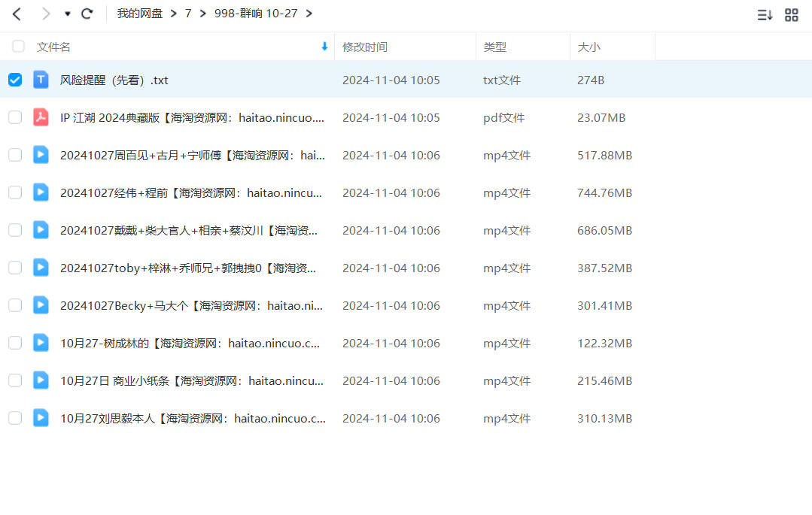Tick checkbox for 20241027Becky+马大个
The width and height of the screenshot is (812, 515).
click(15, 305)
